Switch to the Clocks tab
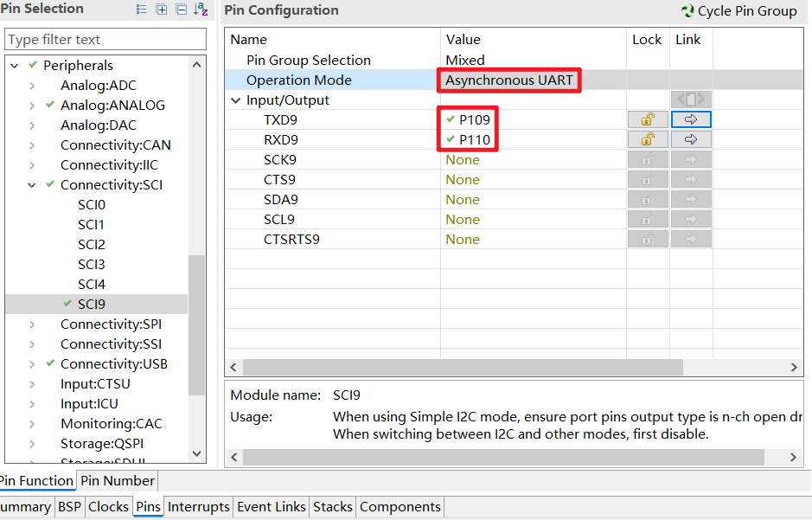This screenshot has height=520, width=812. pyautogui.click(x=108, y=506)
